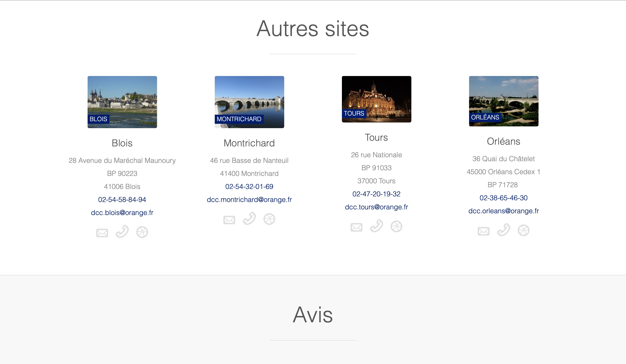Click address 36 Quai du Châtelet
This screenshot has width=626, height=364.
click(x=504, y=159)
